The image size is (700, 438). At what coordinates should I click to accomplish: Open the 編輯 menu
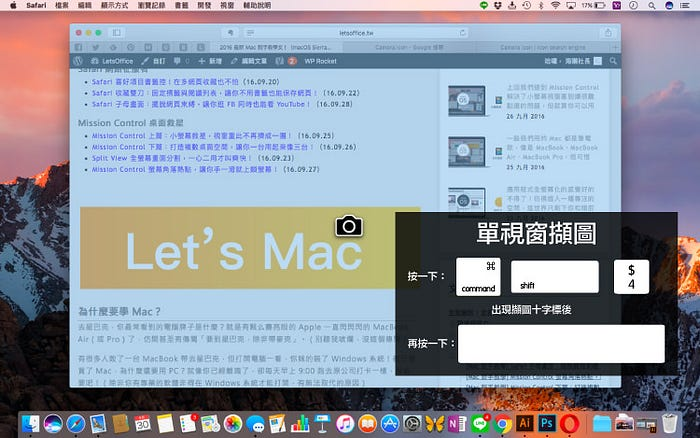(x=84, y=5)
